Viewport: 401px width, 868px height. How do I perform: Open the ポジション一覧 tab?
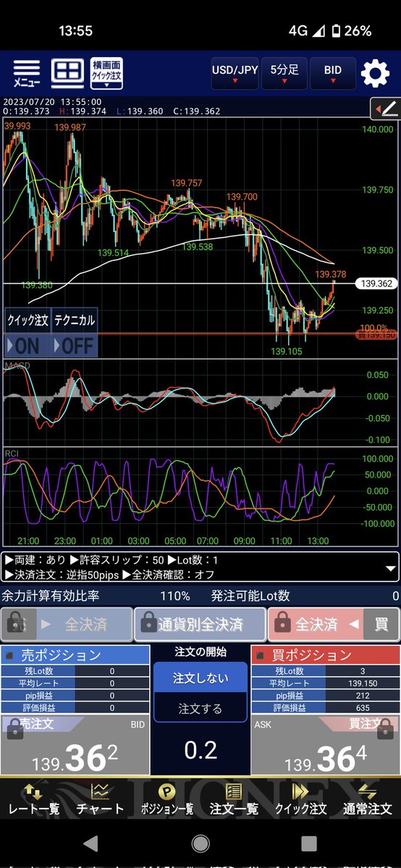pyautogui.click(x=167, y=799)
